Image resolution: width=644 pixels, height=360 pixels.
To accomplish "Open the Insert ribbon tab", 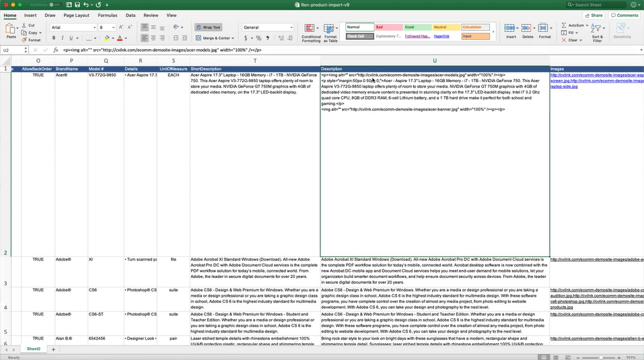I will 30,15.
